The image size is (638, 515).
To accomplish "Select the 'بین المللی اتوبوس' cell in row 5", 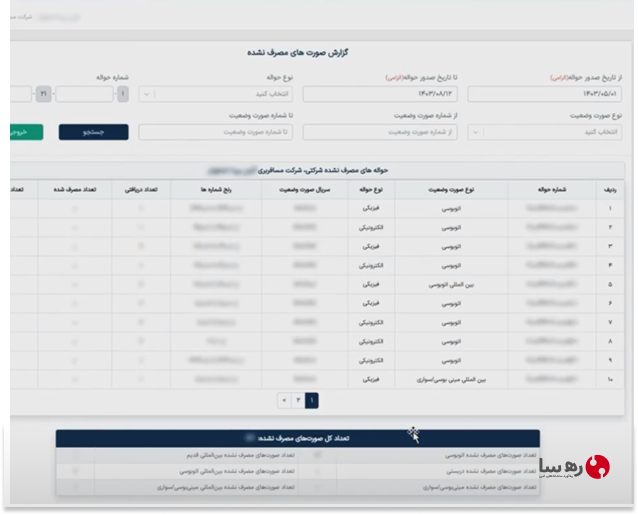I will click(451, 285).
